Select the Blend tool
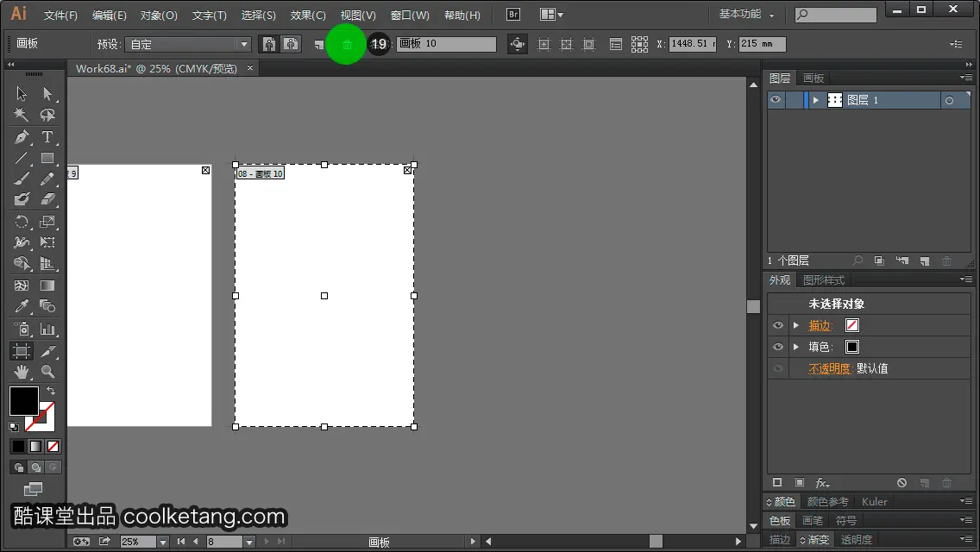 [47, 306]
